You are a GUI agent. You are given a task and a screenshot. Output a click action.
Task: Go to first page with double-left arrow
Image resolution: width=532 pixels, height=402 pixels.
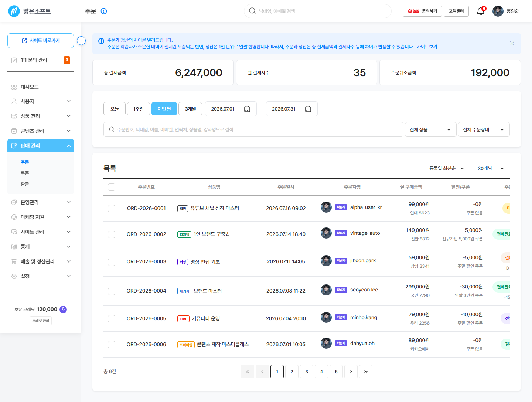[x=248, y=372]
